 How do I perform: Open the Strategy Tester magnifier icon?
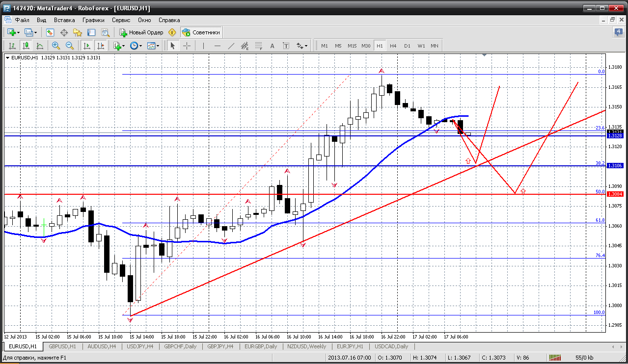105,32
